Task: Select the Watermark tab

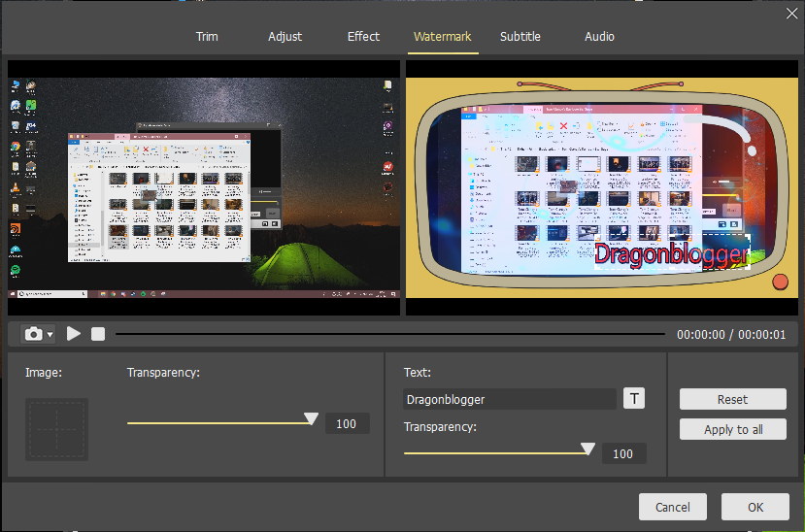Action: pyautogui.click(x=442, y=37)
